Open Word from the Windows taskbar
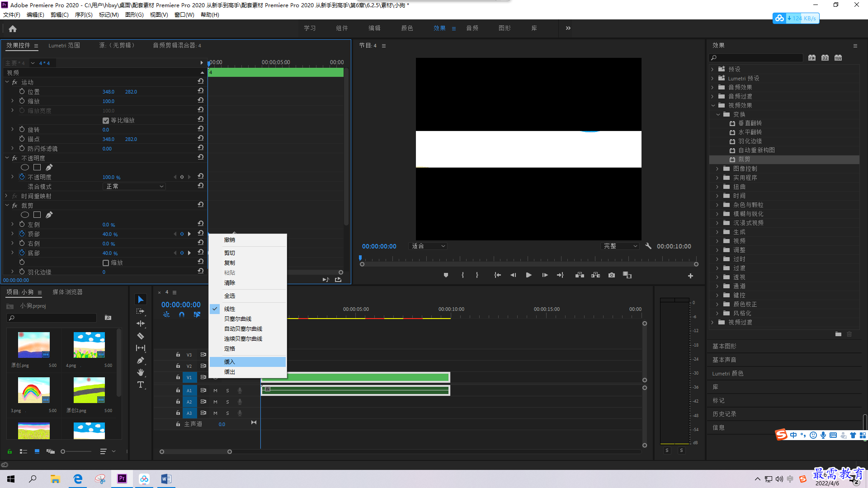The image size is (868, 488). pyautogui.click(x=166, y=479)
